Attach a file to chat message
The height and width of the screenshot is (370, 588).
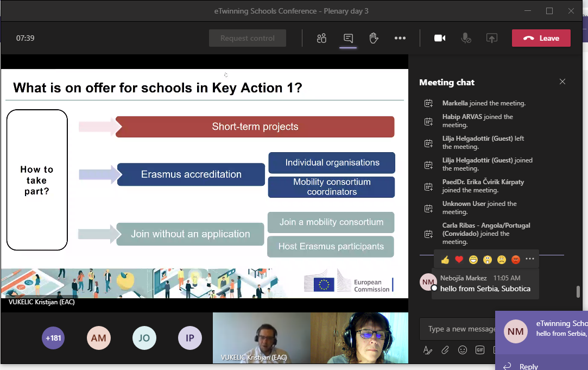(x=445, y=350)
